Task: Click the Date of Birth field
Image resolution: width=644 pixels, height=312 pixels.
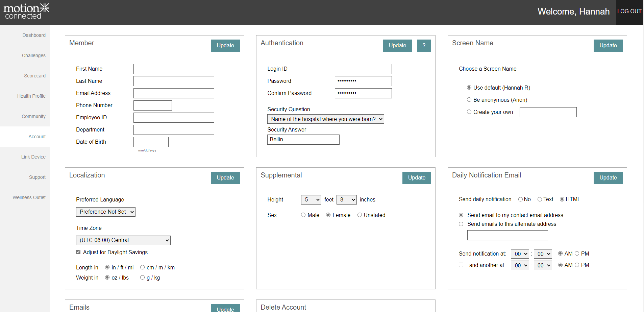Action: [x=151, y=142]
